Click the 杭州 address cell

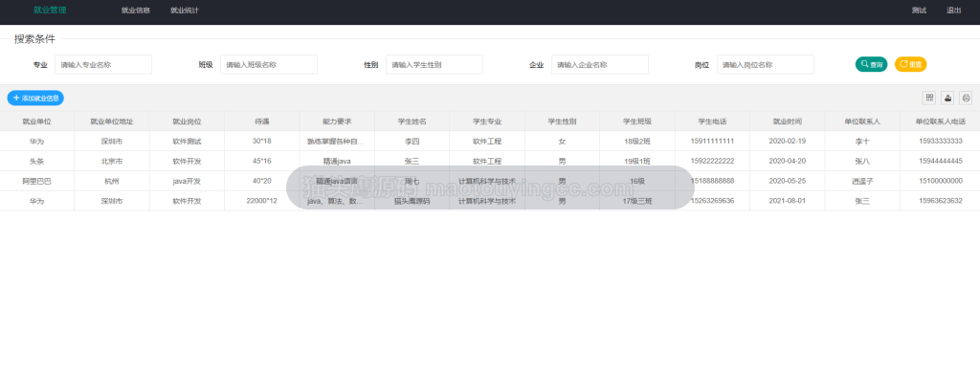[x=112, y=181]
